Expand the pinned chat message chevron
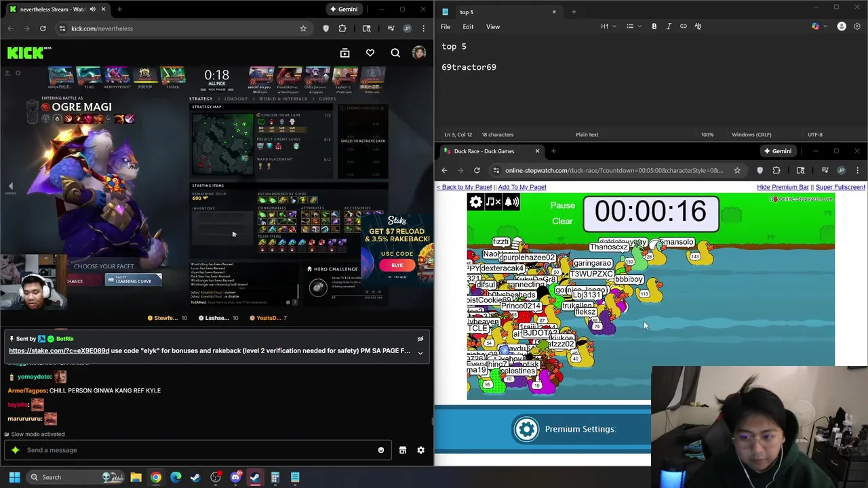The width and height of the screenshot is (868, 488). click(x=420, y=353)
